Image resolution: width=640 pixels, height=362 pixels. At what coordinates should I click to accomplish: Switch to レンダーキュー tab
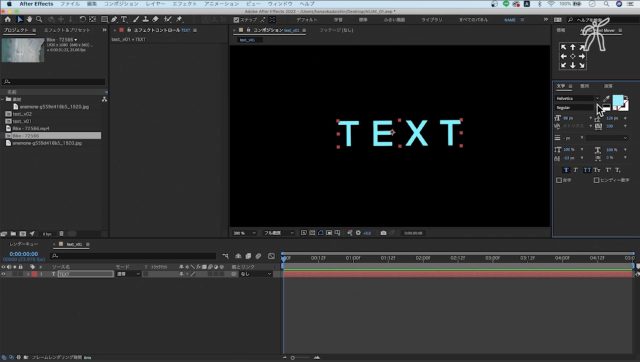[24, 244]
